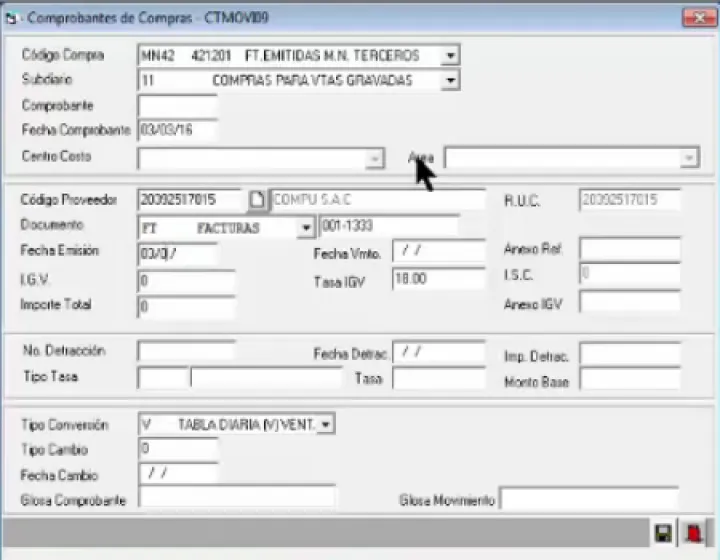Image resolution: width=720 pixels, height=560 pixels.
Task: Click the supplier lookup icon beside Código Proveedor
Action: (x=257, y=200)
